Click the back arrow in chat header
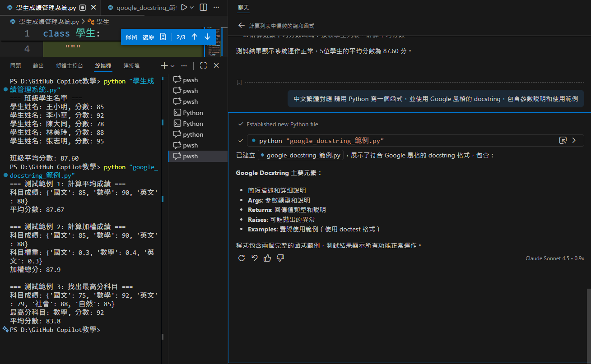The image size is (591, 364). [x=242, y=26]
